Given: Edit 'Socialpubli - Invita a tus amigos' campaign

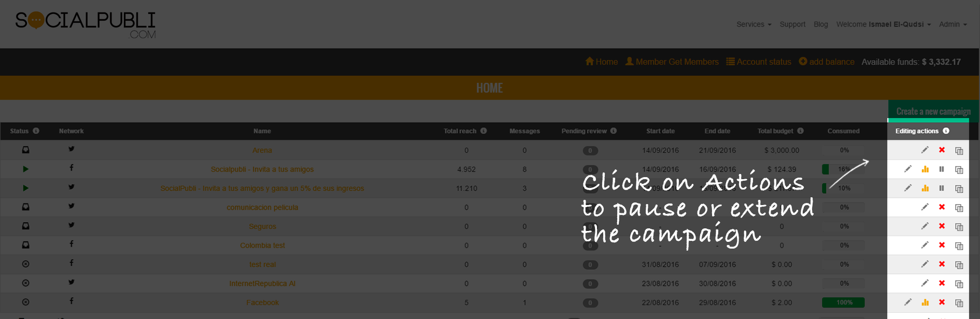Looking at the screenshot, I should coord(907,169).
